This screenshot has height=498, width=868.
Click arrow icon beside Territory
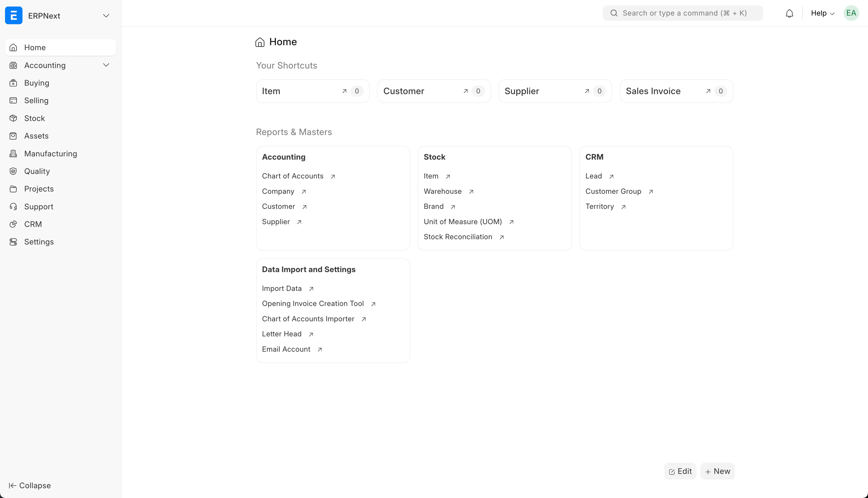623,207
